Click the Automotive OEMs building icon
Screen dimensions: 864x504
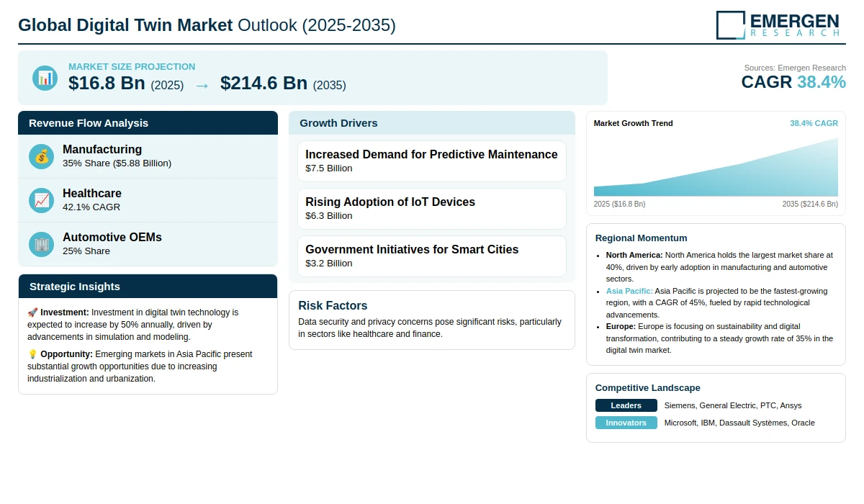click(42, 244)
